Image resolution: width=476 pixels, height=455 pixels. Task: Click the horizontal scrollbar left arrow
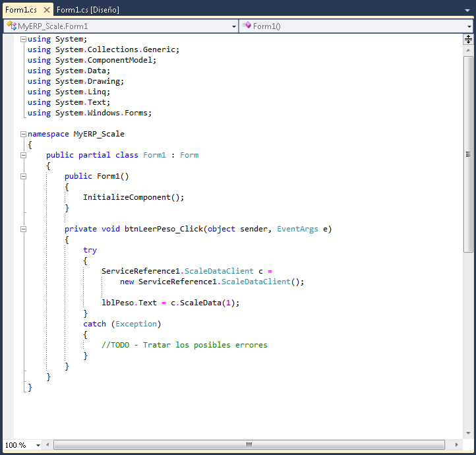click(x=47, y=445)
